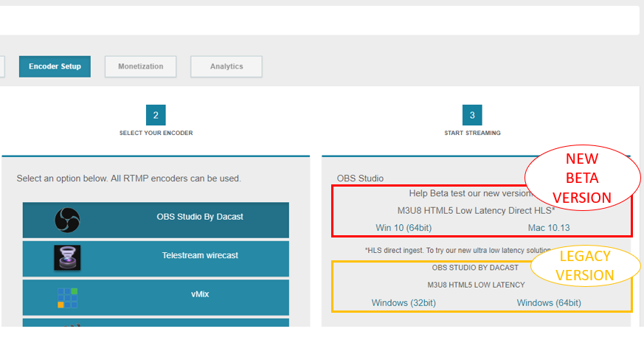This screenshot has height=340, width=644.
Task: Click 'M3U8 HTML5 Low Latency Direct HLS*' text
Action: [x=476, y=211]
